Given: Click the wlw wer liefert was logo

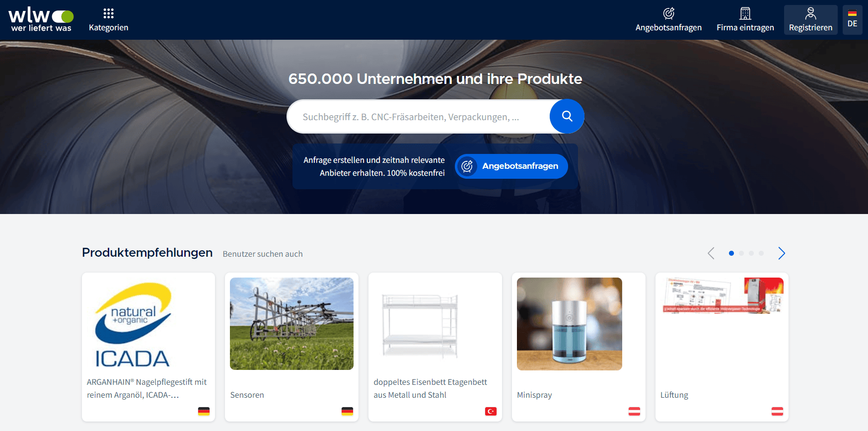Looking at the screenshot, I should click(x=41, y=20).
